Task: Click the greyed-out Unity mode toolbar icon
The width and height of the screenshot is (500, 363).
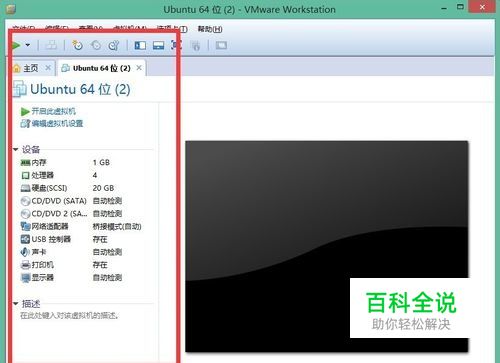Action: coord(196,45)
